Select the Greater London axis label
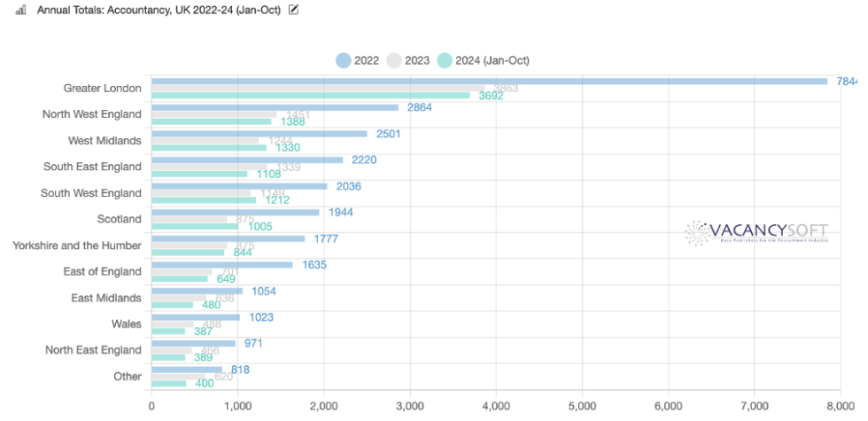This screenshot has height=421, width=868. point(102,88)
